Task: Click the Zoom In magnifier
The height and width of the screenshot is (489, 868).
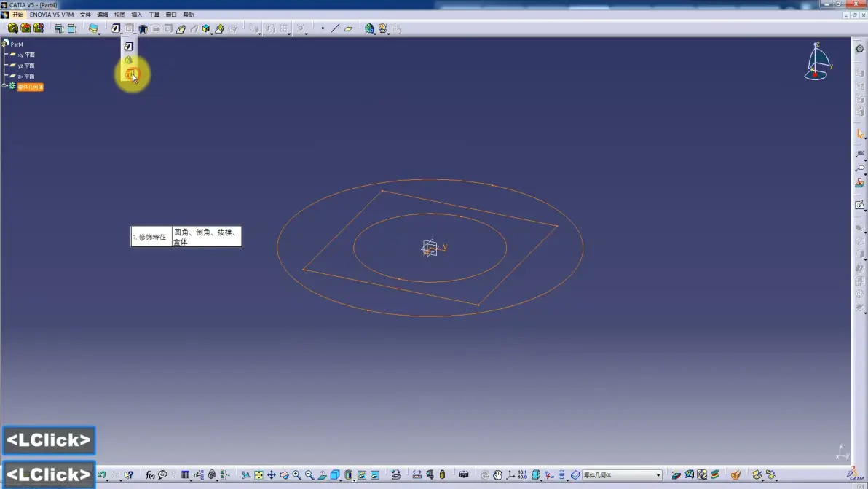Action: pos(296,474)
